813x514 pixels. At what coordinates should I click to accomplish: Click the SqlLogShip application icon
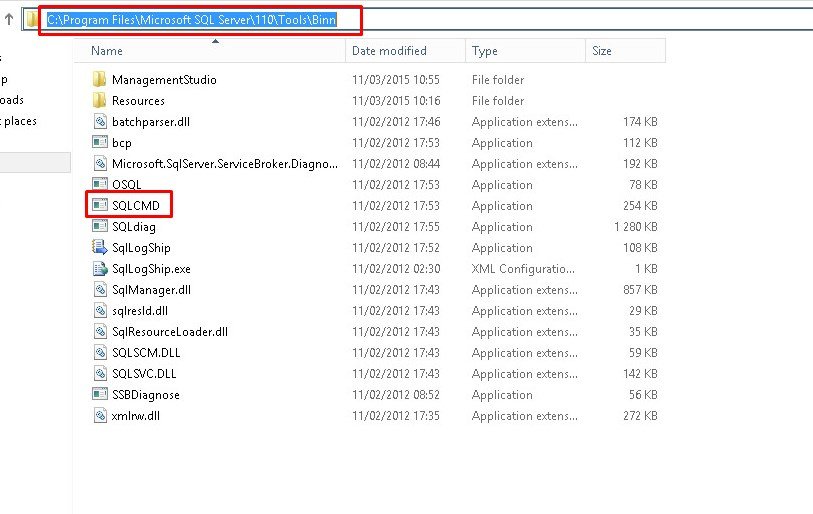99,248
